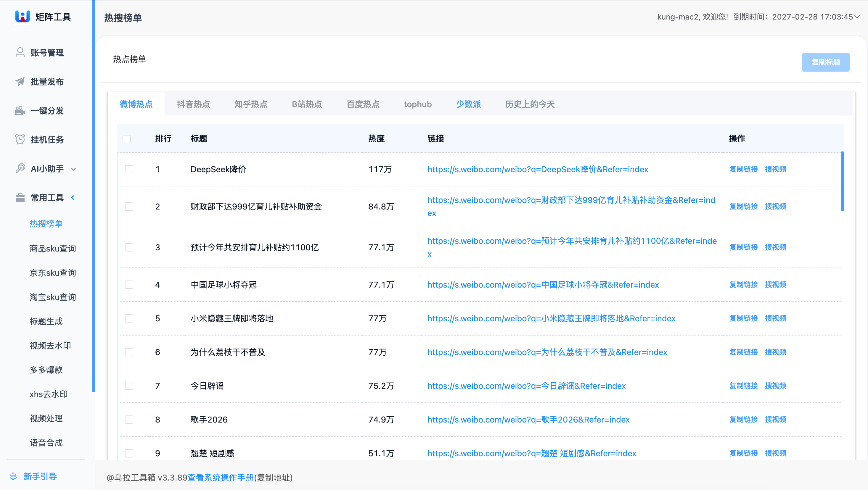
Task: Click the 77.1万 heat value for 中国足球小将夺冠
Action: [381, 285]
